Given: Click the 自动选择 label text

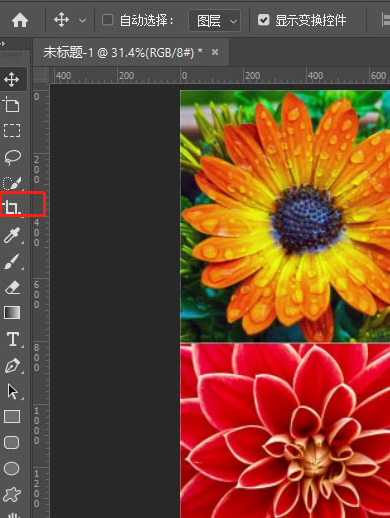Looking at the screenshot, I should (x=147, y=21).
